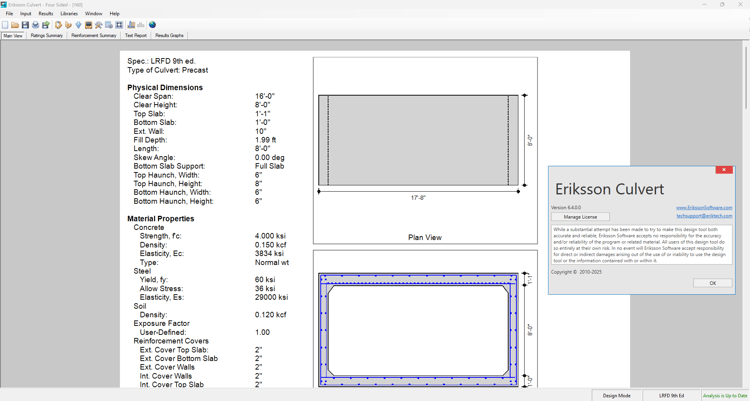Open the Text Report tab
The image size is (750, 401).
[x=136, y=35]
